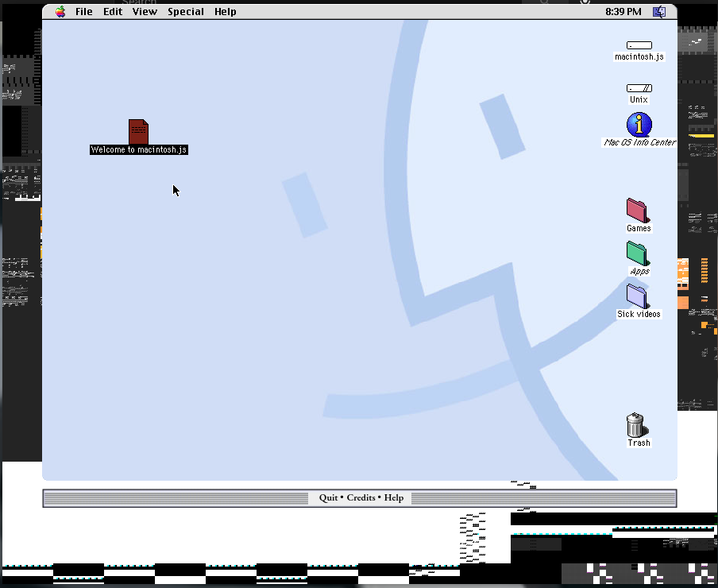Select the Sick videos folder icon
The height and width of the screenshot is (588, 718).
pos(637,296)
